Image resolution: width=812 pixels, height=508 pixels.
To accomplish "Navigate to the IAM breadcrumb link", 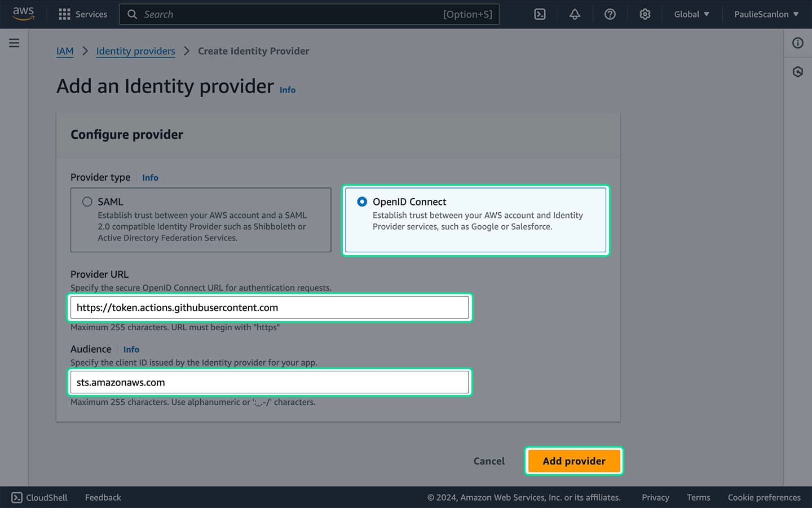I will tap(65, 51).
